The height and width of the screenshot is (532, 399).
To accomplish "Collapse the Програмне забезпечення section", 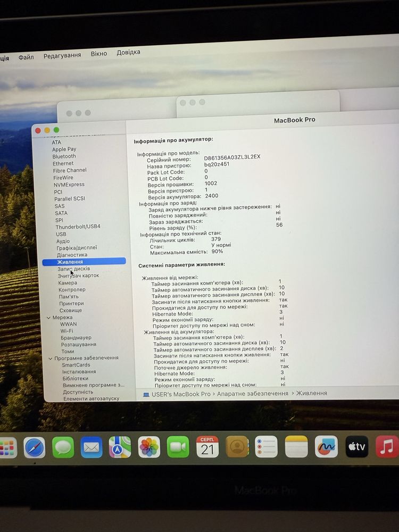I will click(50, 358).
